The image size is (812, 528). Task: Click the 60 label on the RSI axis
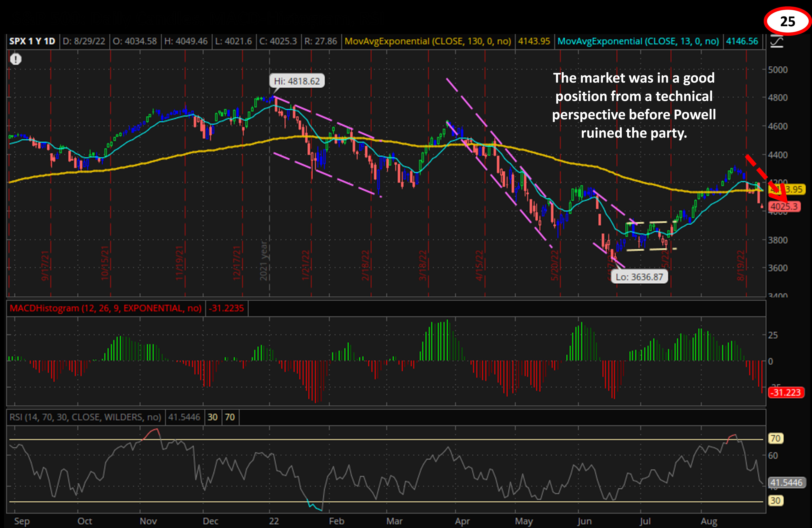(773, 456)
